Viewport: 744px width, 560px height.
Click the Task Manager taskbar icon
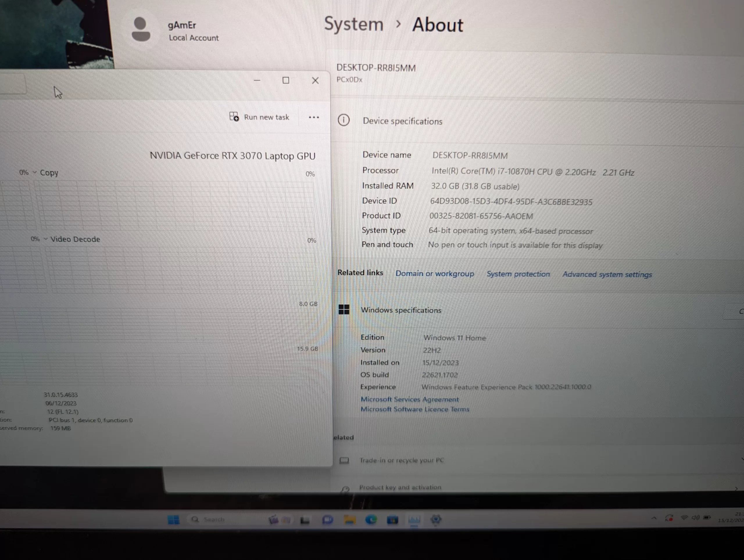[x=414, y=520]
